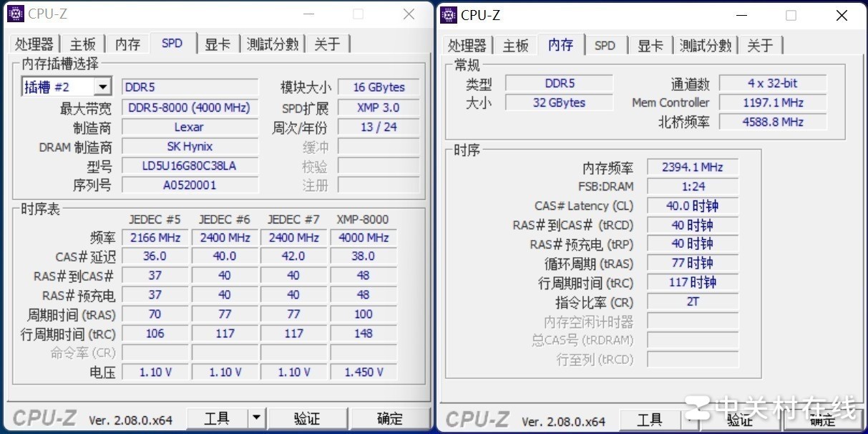
Task: Open the 显卡 tab in the left window
Action: tap(218, 44)
